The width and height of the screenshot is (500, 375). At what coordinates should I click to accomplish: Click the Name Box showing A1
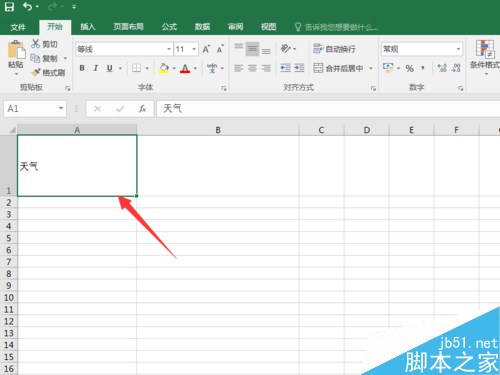[35, 109]
